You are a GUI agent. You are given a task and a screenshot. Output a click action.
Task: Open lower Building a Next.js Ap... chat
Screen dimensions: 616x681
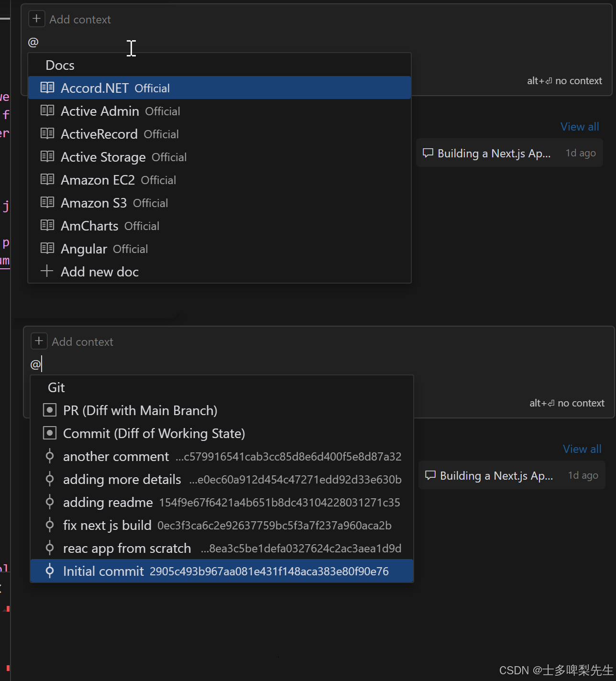(512, 475)
